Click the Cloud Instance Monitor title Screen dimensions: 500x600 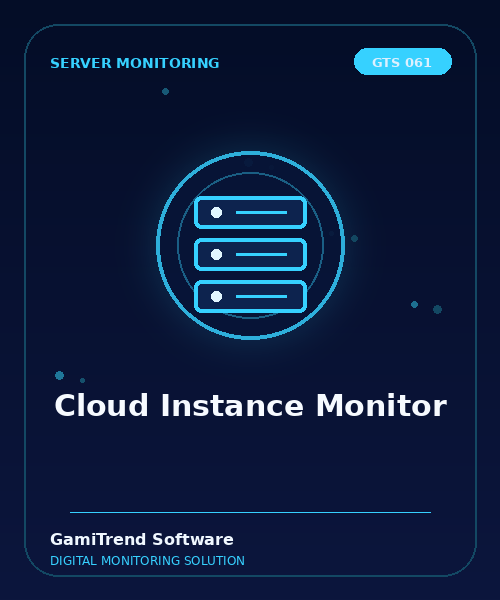(x=251, y=406)
